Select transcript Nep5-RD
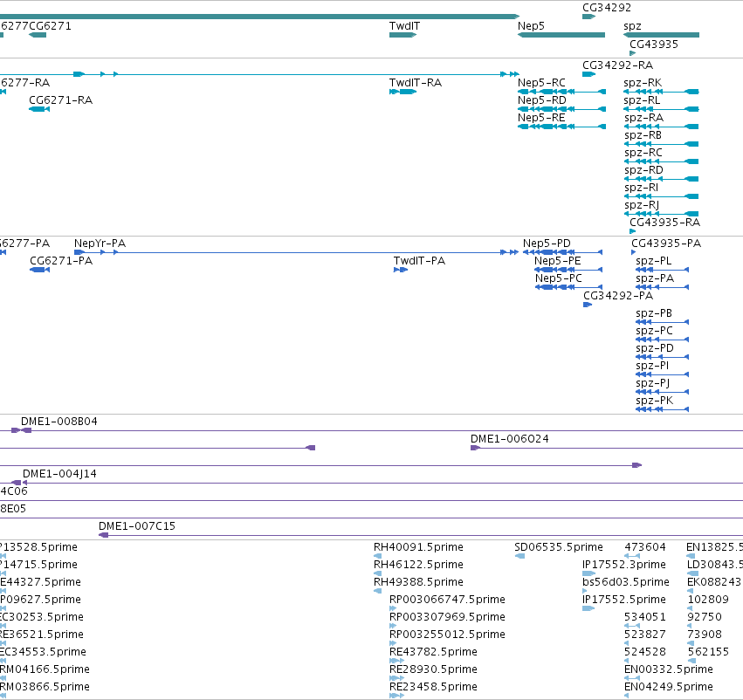The image size is (743, 700). point(561,109)
